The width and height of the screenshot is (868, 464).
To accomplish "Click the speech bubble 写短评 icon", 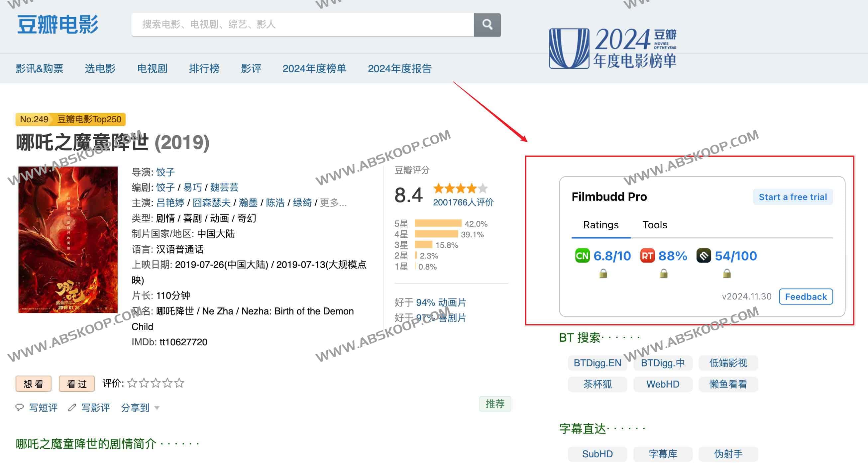I will [20, 407].
